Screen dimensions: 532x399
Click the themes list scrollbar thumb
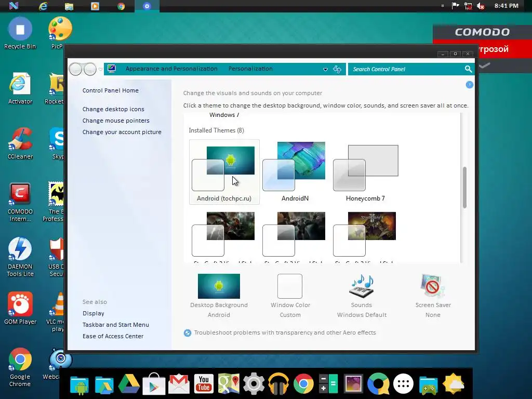[464, 187]
